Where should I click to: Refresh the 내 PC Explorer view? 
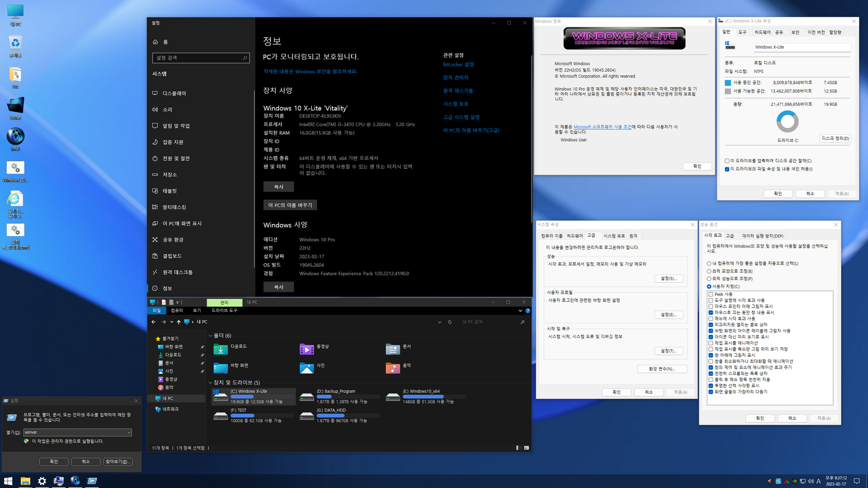click(x=450, y=322)
